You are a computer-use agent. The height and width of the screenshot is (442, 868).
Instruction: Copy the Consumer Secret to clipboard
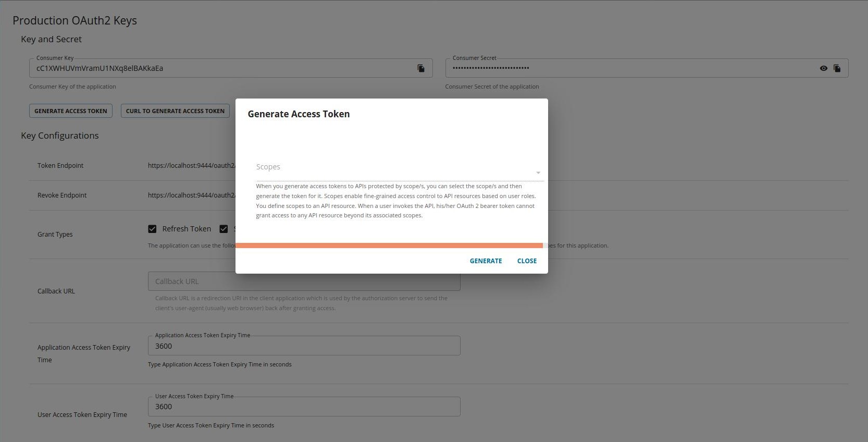[x=837, y=68]
